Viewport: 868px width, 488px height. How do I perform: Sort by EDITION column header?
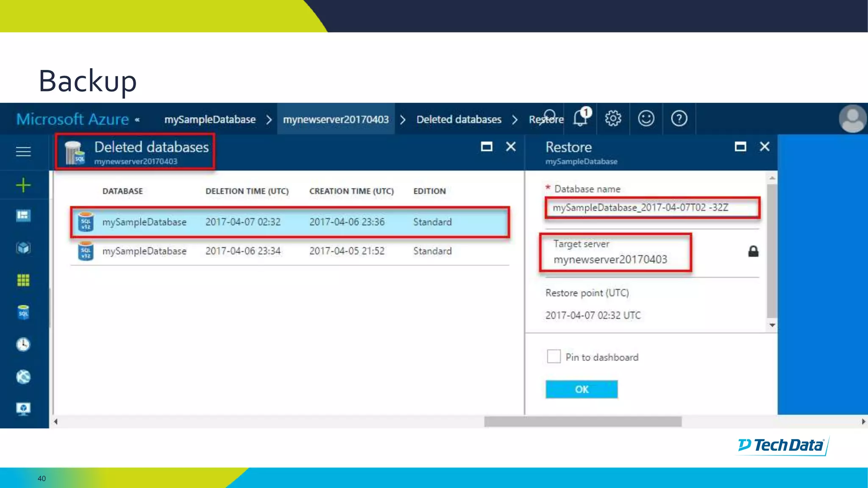tap(429, 191)
